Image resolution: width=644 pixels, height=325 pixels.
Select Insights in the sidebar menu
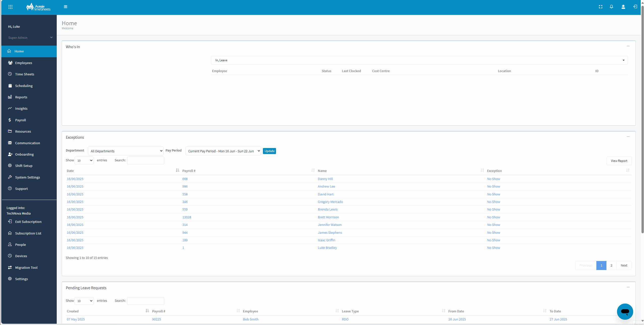click(x=21, y=108)
